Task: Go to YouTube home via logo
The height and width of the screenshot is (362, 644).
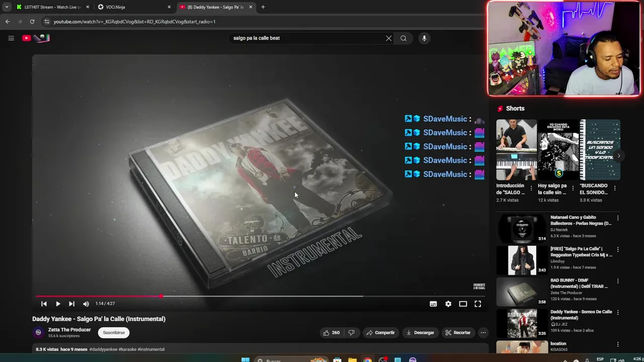Action: click(36, 38)
